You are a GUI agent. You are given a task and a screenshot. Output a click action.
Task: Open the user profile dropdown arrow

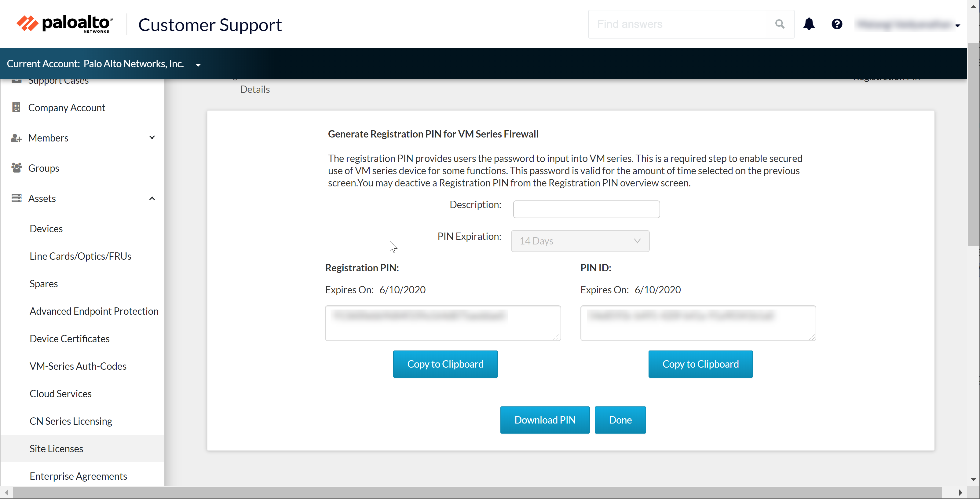click(x=958, y=25)
